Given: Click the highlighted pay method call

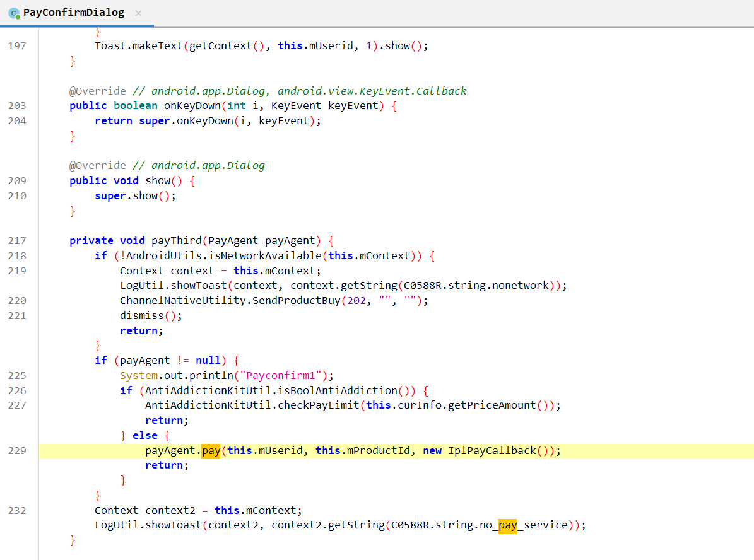Looking at the screenshot, I should click(211, 450).
